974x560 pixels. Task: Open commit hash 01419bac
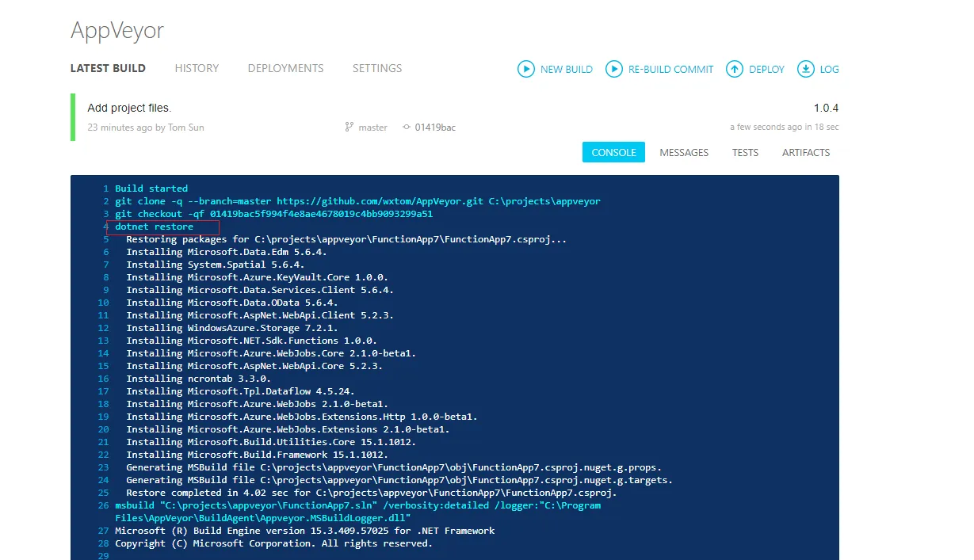[435, 127]
